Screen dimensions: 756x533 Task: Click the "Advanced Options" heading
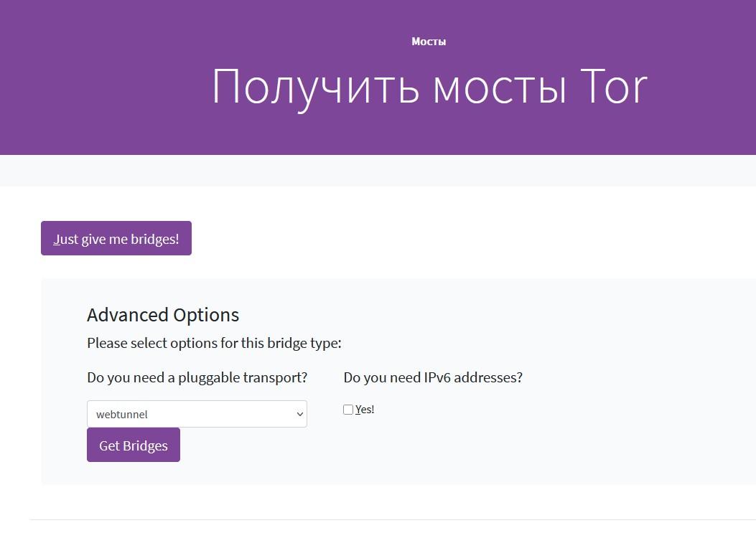coord(163,315)
